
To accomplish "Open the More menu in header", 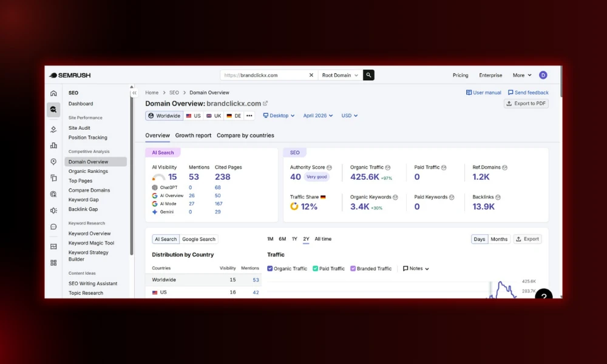I will click(x=522, y=75).
